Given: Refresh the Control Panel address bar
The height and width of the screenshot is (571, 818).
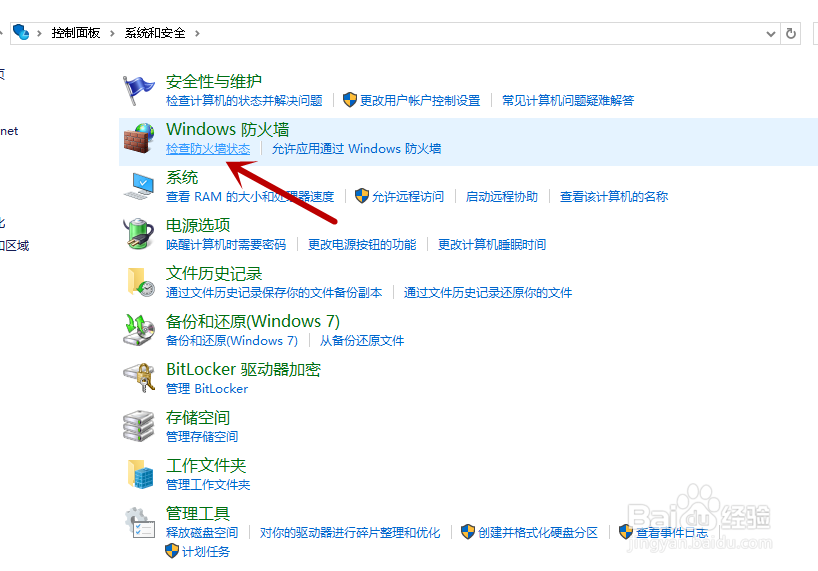Looking at the screenshot, I should pyautogui.click(x=790, y=34).
